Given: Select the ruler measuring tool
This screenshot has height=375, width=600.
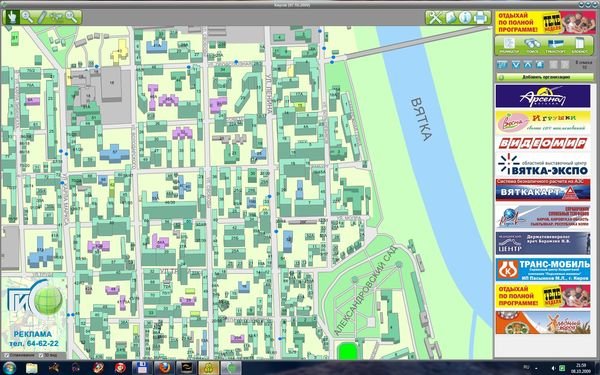Looking at the screenshot, I should click(x=41, y=17).
